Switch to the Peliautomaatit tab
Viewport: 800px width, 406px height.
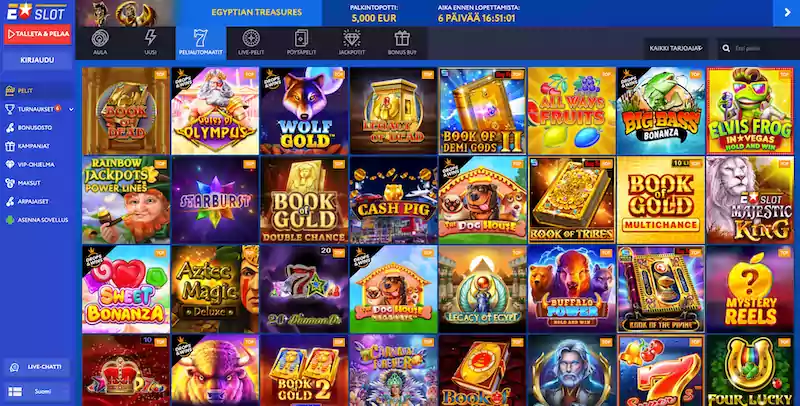[x=201, y=43]
